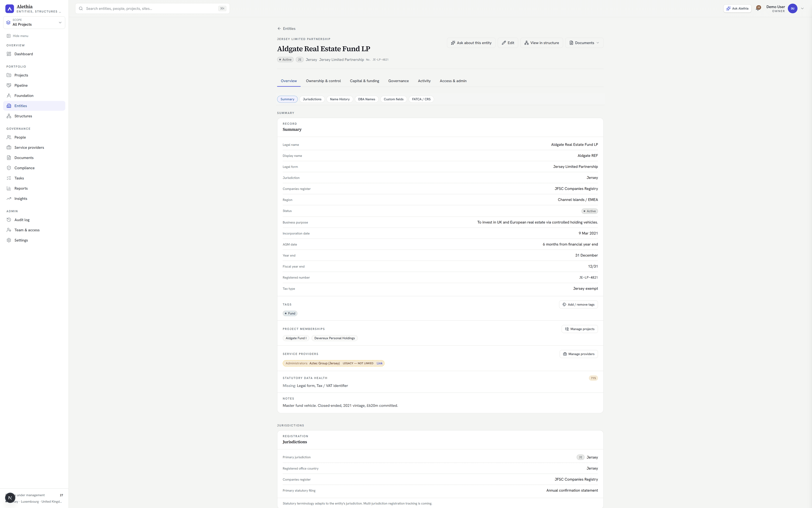Open the Compliance section
The height and width of the screenshot is (508, 812).
[34, 168]
